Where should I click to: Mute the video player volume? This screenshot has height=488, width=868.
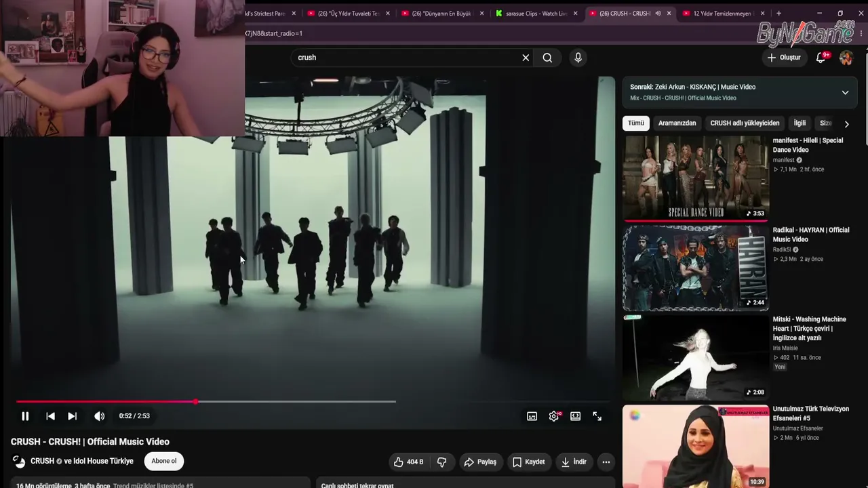99,416
